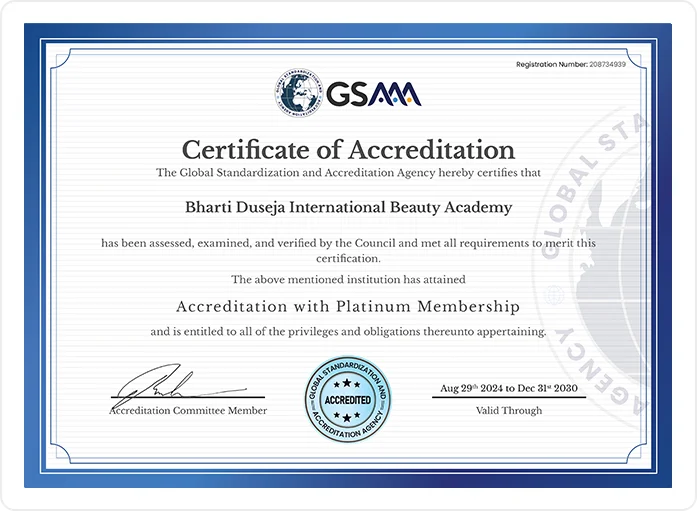Click the row of stars above ACCREDITED
This screenshot has height=511, width=697.
(x=348, y=384)
